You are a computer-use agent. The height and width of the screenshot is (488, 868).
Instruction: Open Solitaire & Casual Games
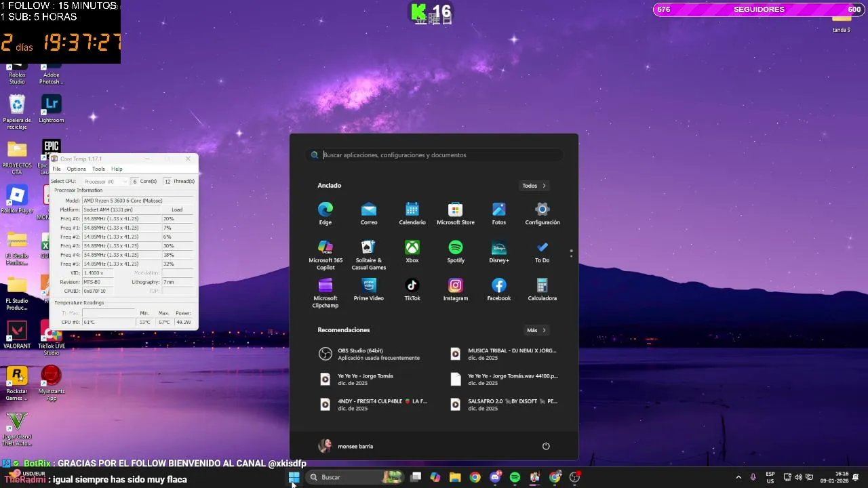tap(369, 255)
